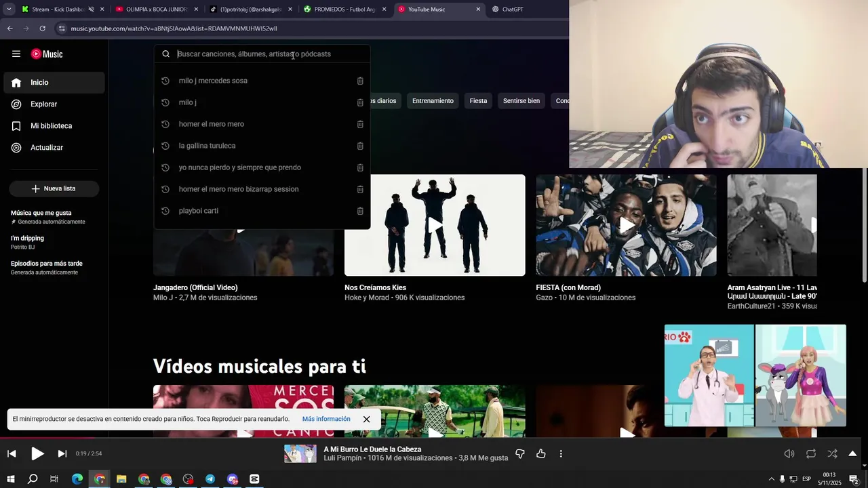Pick 'homer el mero mero bizarrap session' suggestion

(262, 189)
